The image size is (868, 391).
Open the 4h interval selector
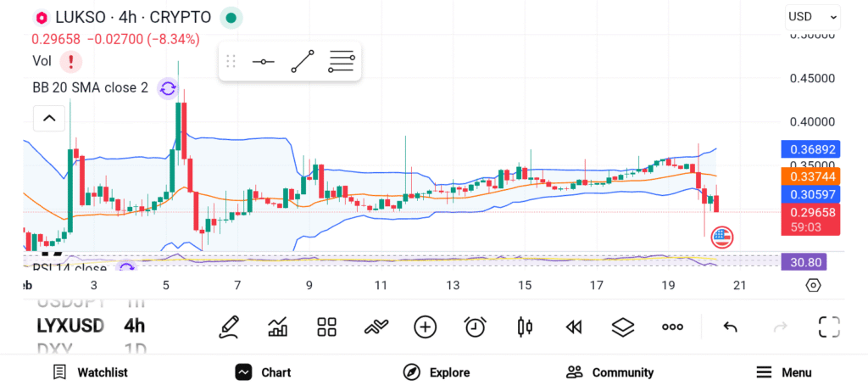(x=134, y=326)
